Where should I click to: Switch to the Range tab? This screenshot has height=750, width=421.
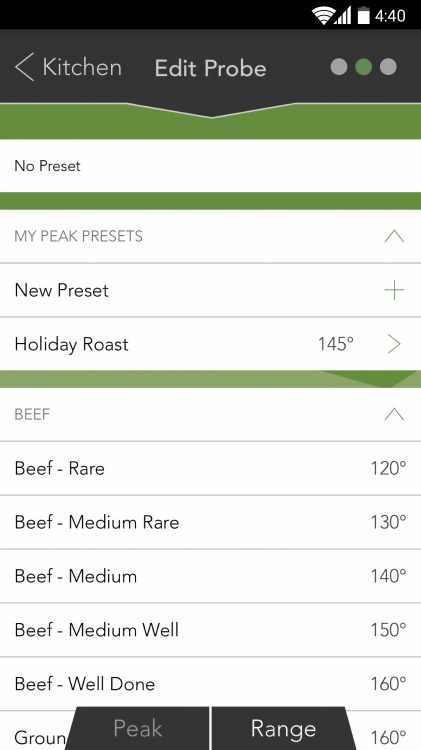(x=283, y=728)
